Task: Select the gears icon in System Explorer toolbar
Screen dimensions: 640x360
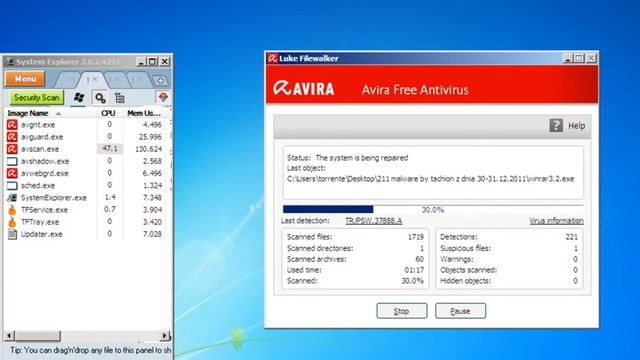Action: (x=100, y=98)
